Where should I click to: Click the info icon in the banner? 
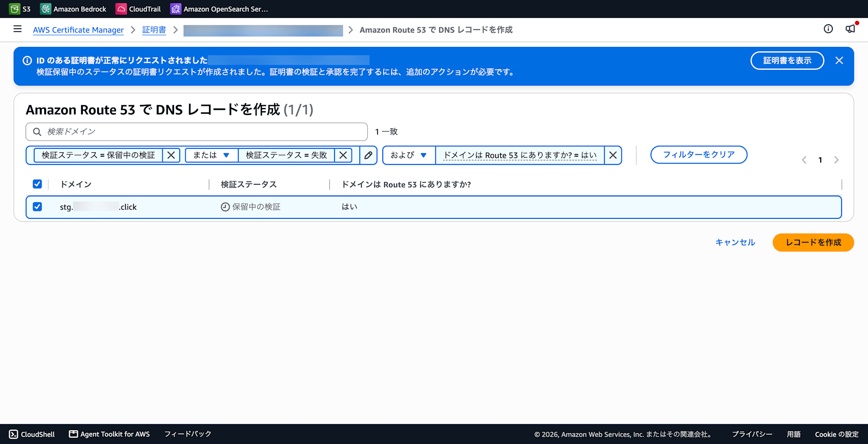[27, 61]
